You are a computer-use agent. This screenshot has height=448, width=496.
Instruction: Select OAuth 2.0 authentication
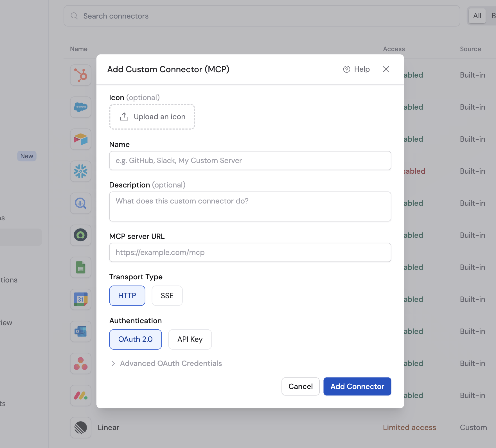click(136, 340)
